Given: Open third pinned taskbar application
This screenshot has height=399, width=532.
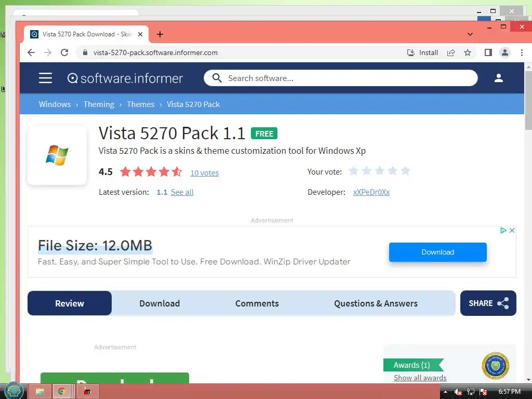Looking at the screenshot, I should pyautogui.click(x=87, y=392).
